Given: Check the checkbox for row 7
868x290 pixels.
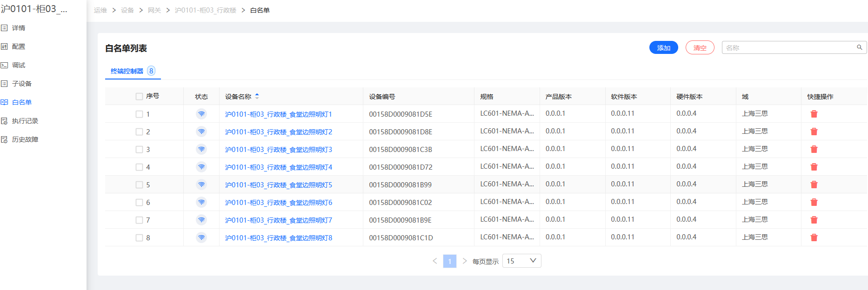Looking at the screenshot, I should [x=139, y=220].
